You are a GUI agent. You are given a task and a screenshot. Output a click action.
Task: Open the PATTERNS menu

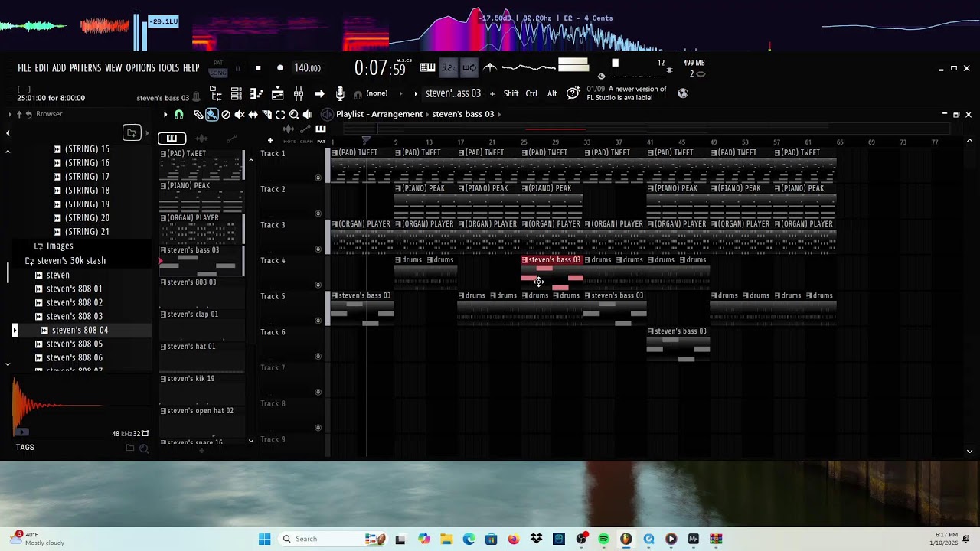[x=85, y=68]
